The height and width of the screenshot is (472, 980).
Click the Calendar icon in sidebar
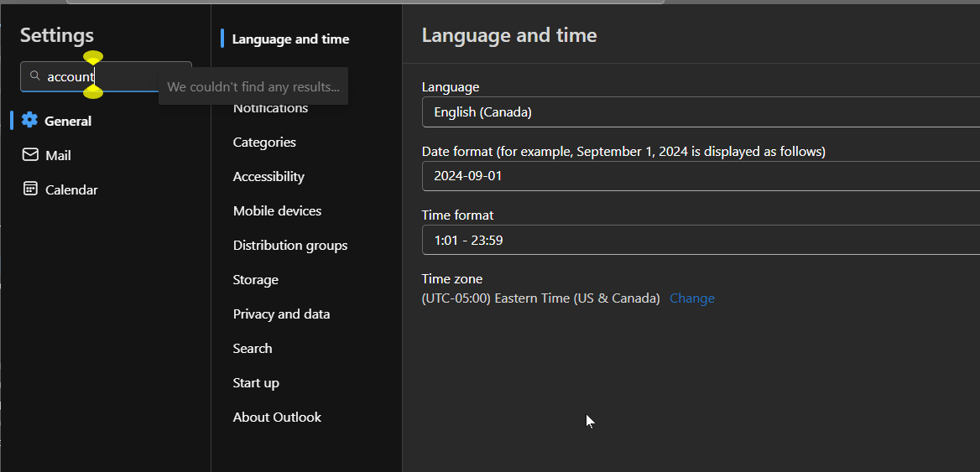(x=30, y=189)
